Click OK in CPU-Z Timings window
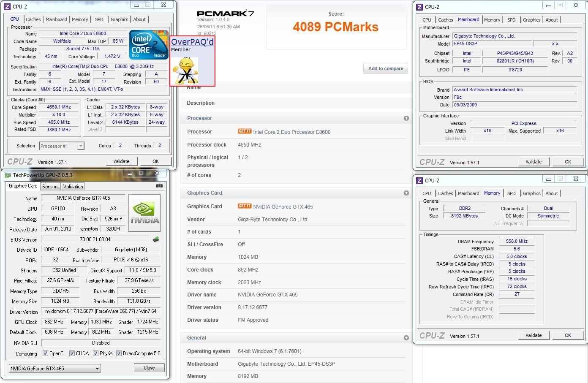 pyautogui.click(x=568, y=335)
